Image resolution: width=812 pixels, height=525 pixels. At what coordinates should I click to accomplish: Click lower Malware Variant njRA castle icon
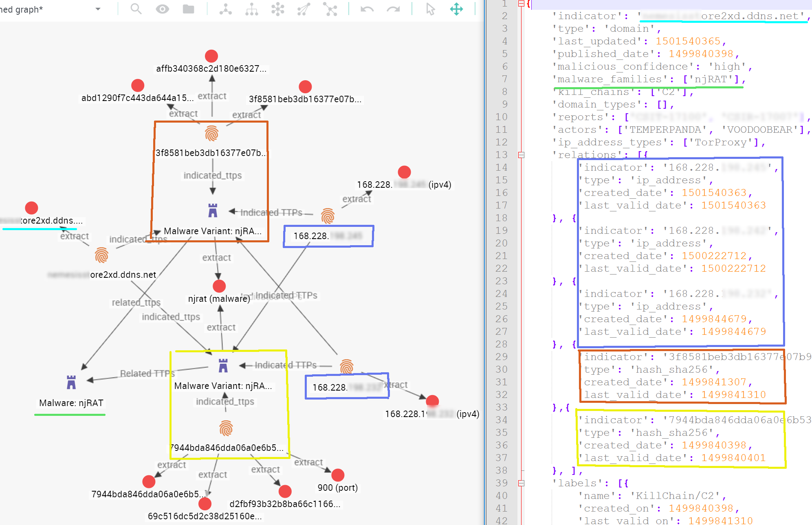tap(223, 365)
